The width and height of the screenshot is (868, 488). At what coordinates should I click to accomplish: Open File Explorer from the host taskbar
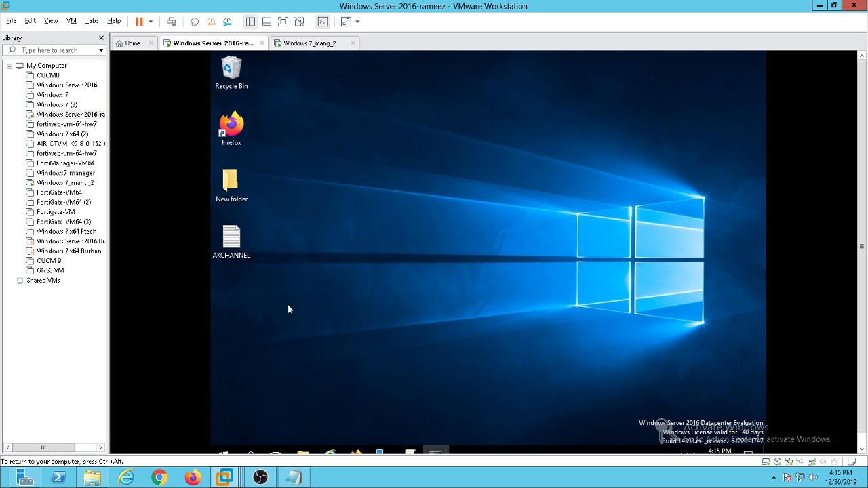(93, 478)
